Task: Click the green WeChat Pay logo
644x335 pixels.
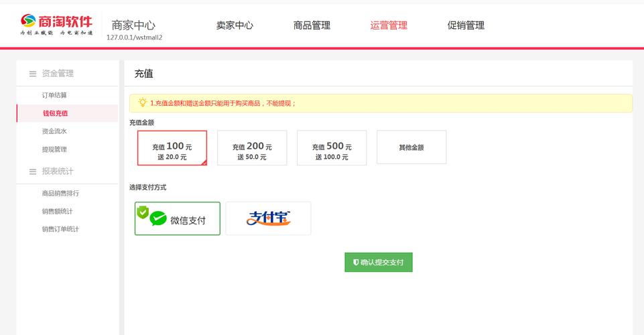Action: pyautogui.click(x=158, y=218)
